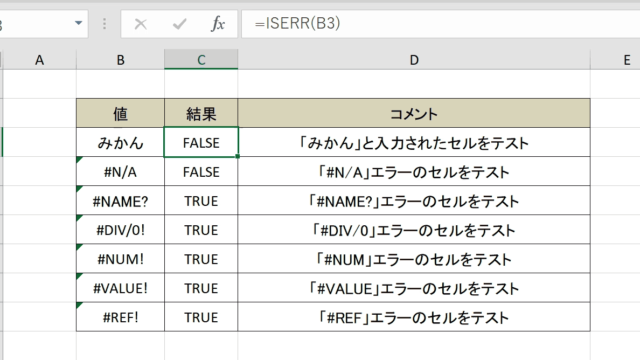
Task: Click the fill handle of selected FALSE cell
Action: 238,156
